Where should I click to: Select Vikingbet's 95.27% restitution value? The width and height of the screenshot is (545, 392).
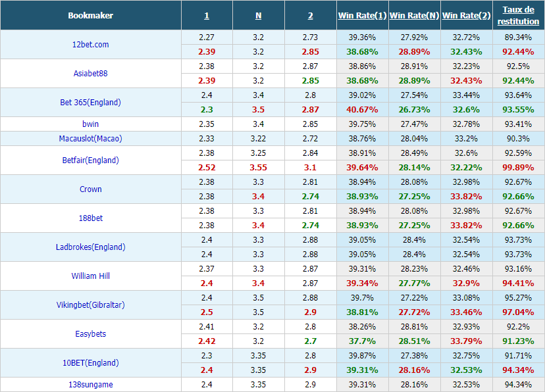coord(518,297)
